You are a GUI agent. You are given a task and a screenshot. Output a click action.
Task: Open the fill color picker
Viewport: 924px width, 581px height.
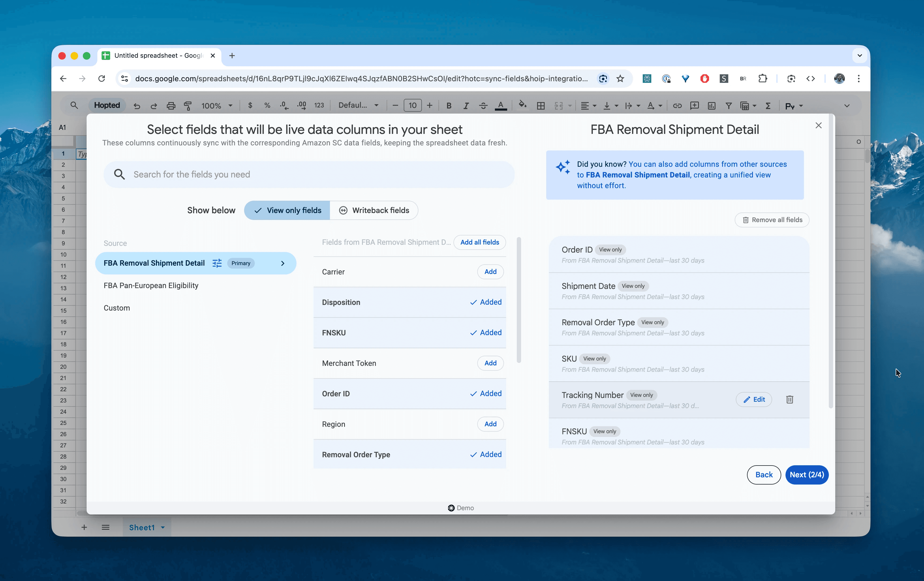coord(522,105)
